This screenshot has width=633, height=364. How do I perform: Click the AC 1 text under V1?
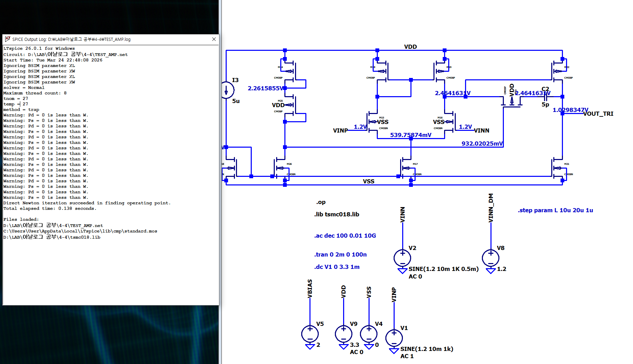click(407, 356)
